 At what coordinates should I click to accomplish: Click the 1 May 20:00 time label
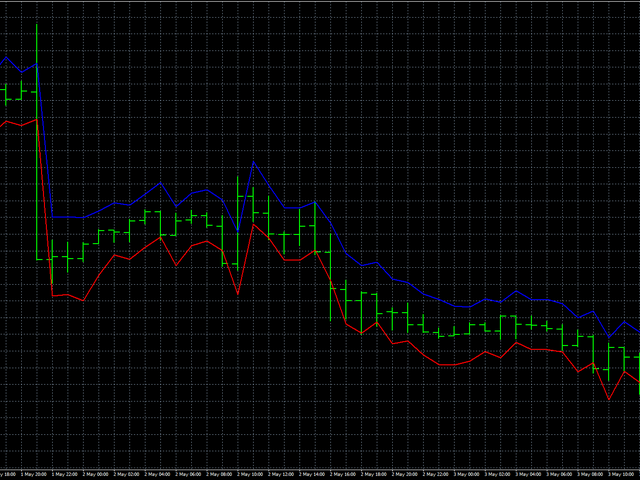36,473
